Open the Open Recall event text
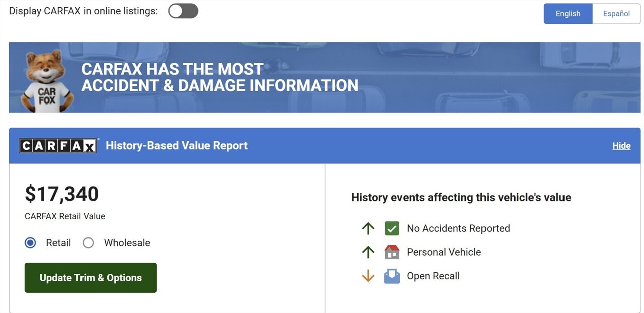644x313 pixels. coord(433,276)
